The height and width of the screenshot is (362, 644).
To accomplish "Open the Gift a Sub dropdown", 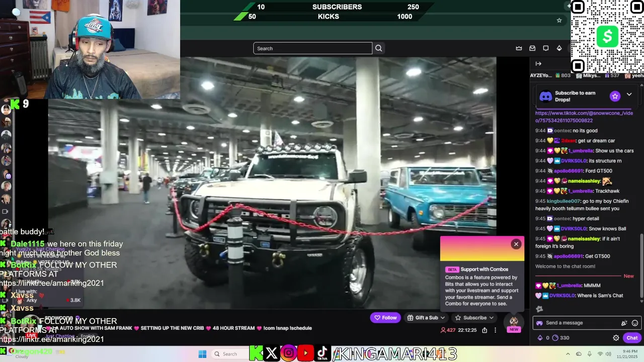I will [426, 318].
